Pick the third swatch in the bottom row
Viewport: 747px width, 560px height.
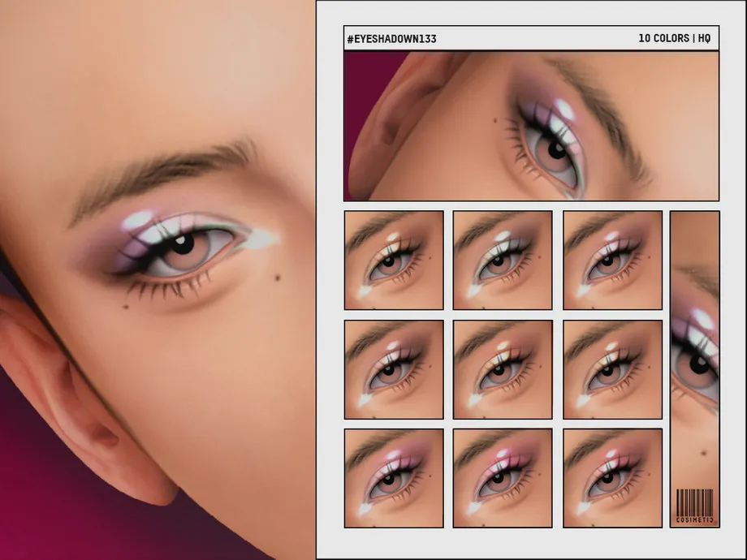(x=612, y=478)
